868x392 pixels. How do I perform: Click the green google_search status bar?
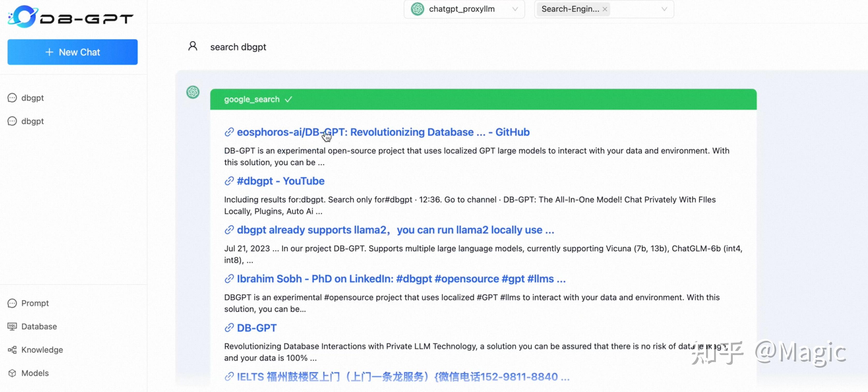[x=483, y=99]
